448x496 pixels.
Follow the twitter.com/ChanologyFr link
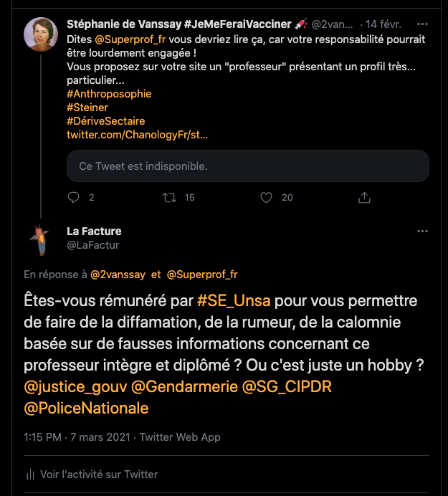pyautogui.click(x=137, y=135)
